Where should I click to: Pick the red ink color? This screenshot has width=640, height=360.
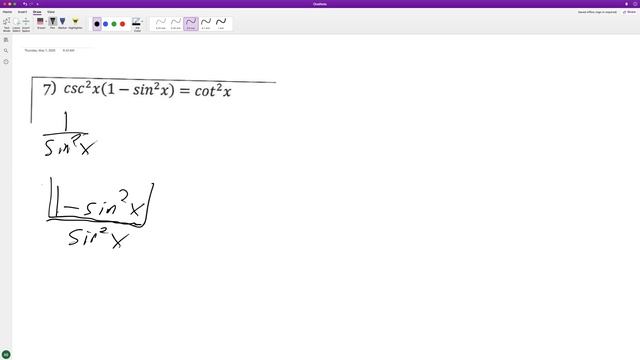pos(122,24)
